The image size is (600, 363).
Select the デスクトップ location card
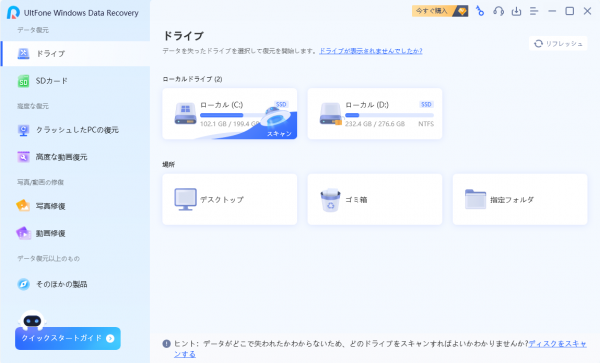tap(230, 199)
